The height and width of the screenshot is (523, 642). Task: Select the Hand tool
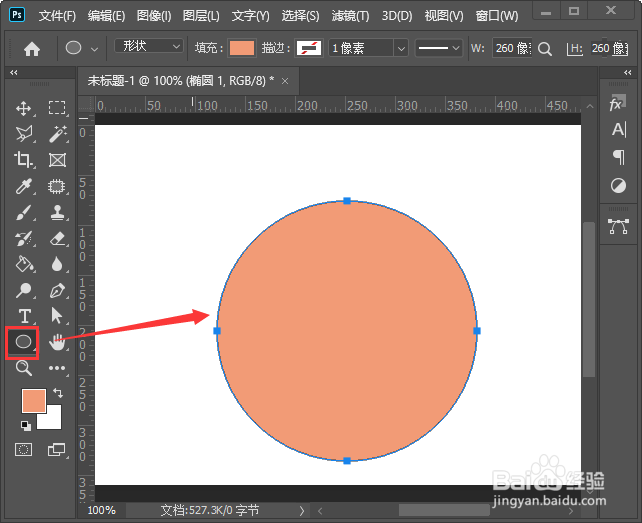[57, 342]
